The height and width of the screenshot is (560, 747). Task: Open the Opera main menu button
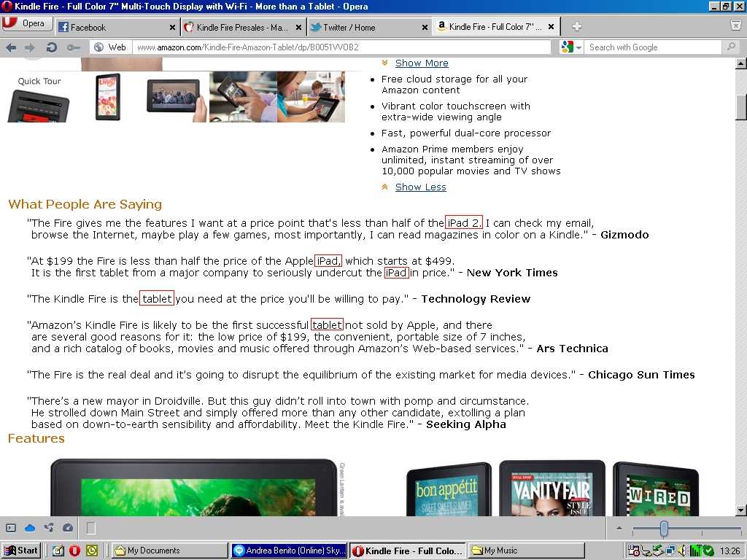pyautogui.click(x=27, y=23)
